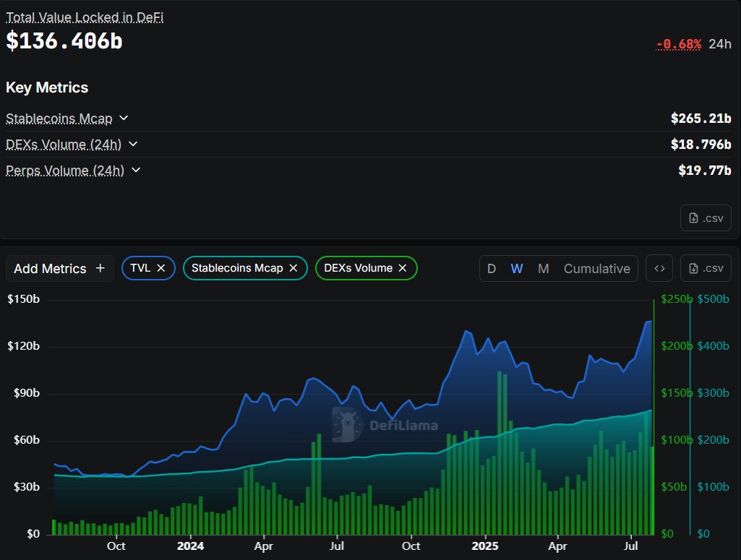Click the Stablecoins Mcap metric label
The image size is (741, 560).
pos(59,119)
